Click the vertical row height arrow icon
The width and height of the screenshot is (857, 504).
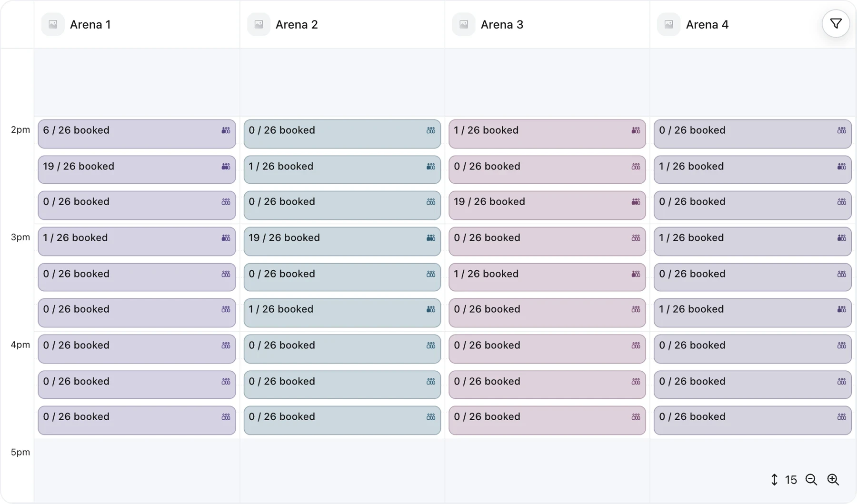[774, 480]
